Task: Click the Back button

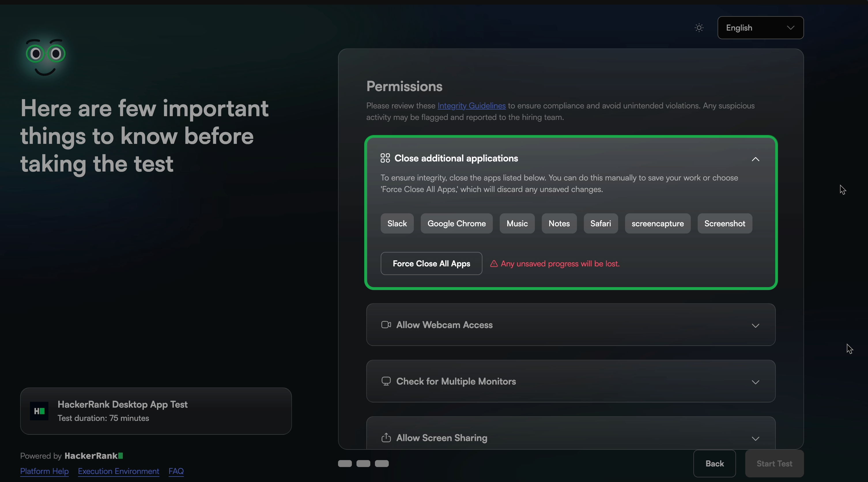Action: point(714,464)
